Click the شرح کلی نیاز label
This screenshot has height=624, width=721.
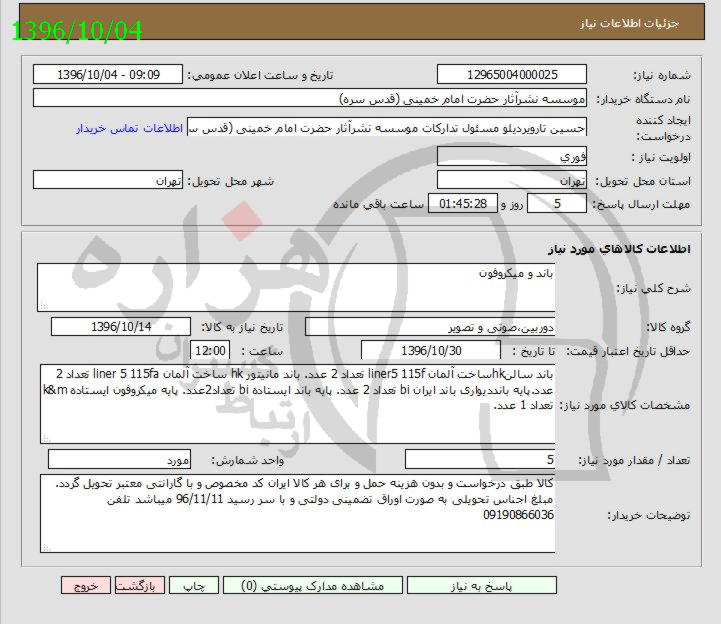pos(653,288)
